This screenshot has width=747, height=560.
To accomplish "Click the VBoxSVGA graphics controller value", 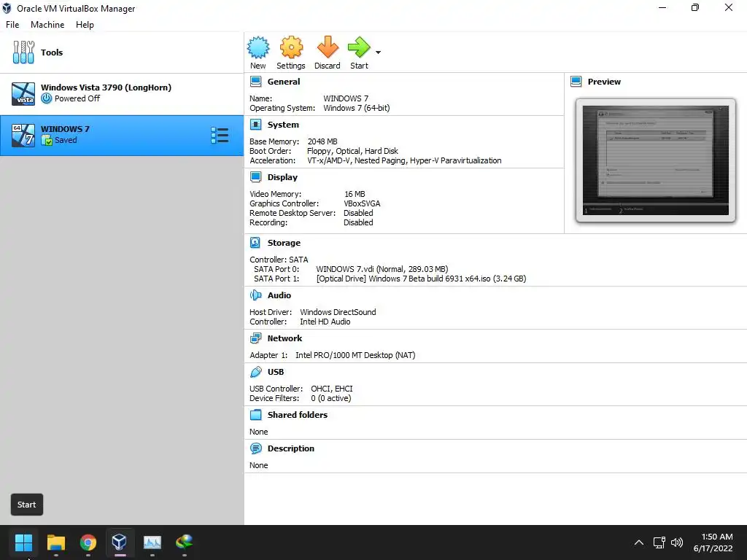I will point(362,203).
